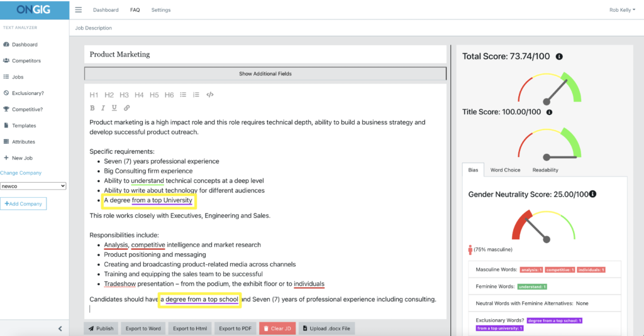Click the Clear JD button
The height and width of the screenshot is (336, 644).
click(277, 328)
